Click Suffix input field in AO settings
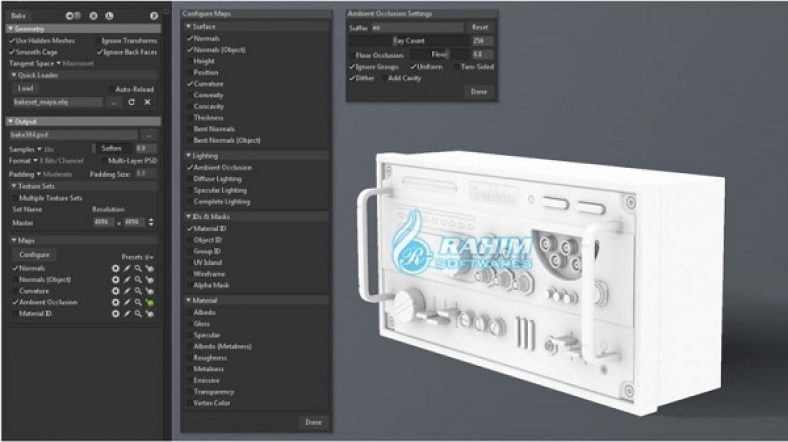Viewport: 788px width, 442px height. (x=417, y=28)
